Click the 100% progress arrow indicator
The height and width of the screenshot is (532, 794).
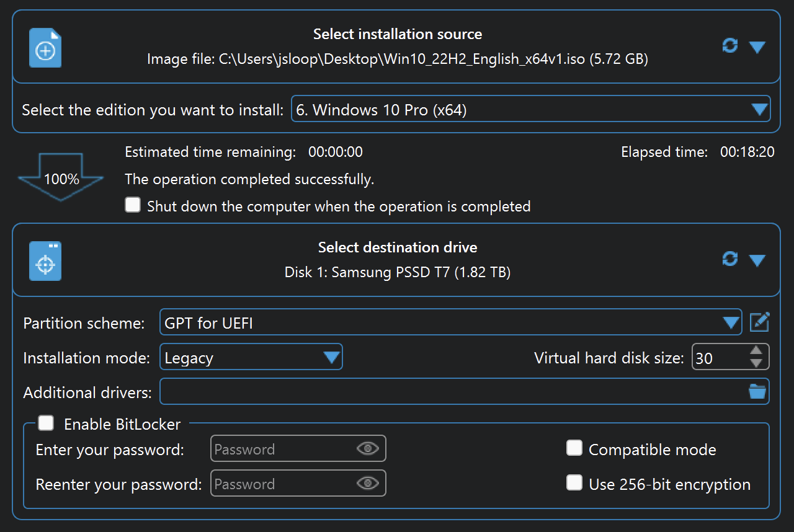(61, 179)
